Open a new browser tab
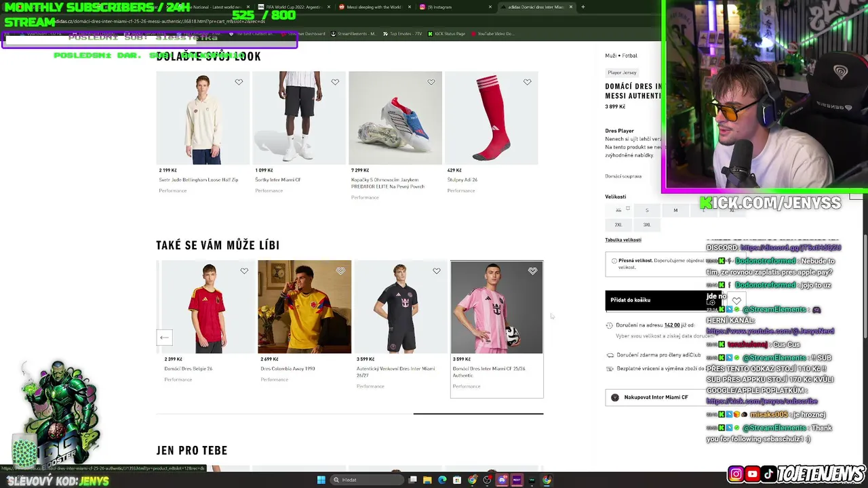This screenshot has height=488, width=868. pyautogui.click(x=583, y=7)
